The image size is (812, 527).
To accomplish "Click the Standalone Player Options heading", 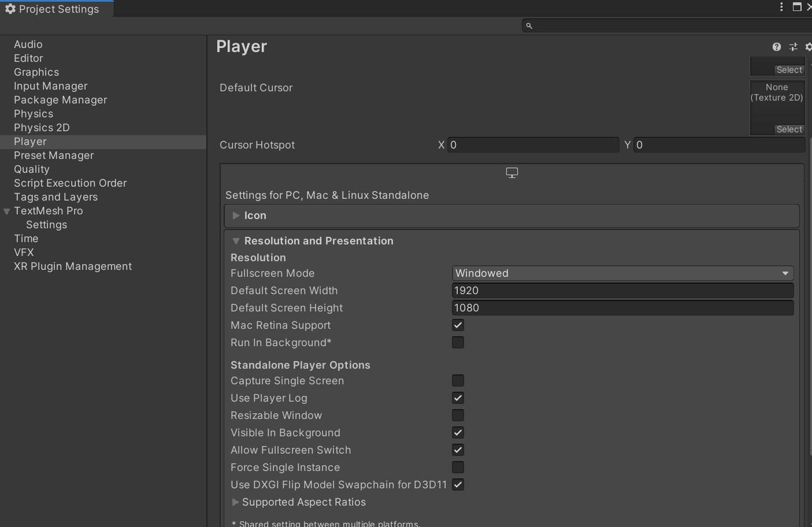I will [301, 365].
